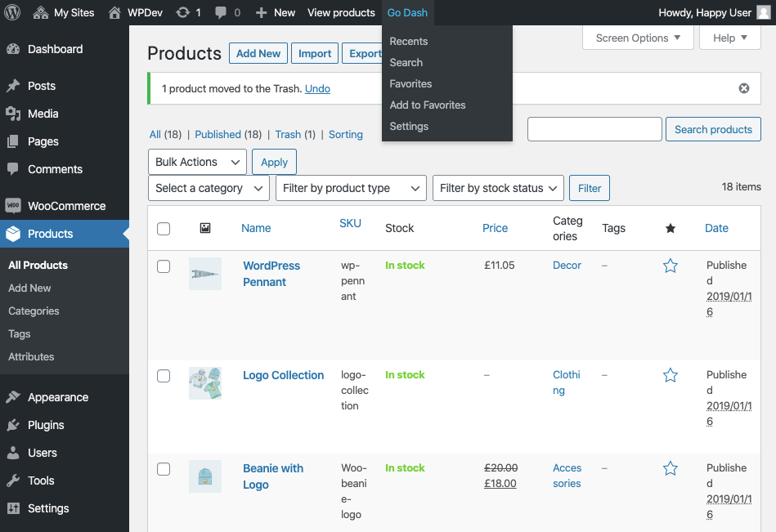Open the Bulk Actions dropdown

tap(197, 162)
